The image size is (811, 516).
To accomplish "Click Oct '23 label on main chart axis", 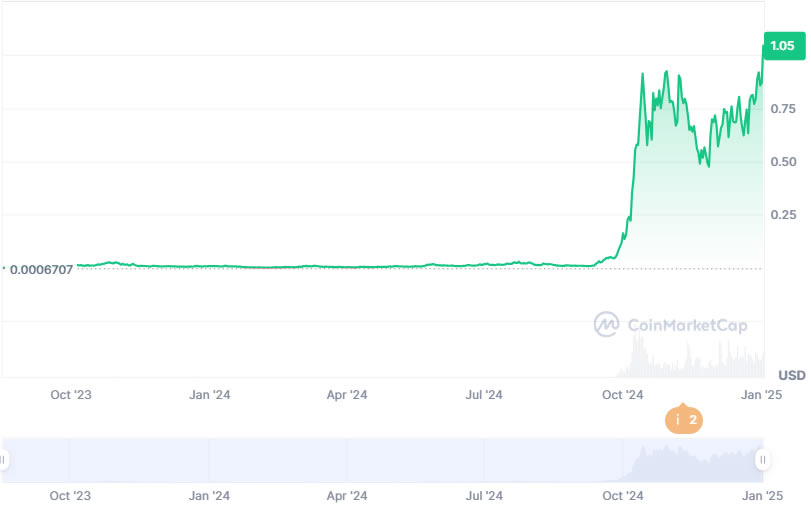I will tap(71, 395).
